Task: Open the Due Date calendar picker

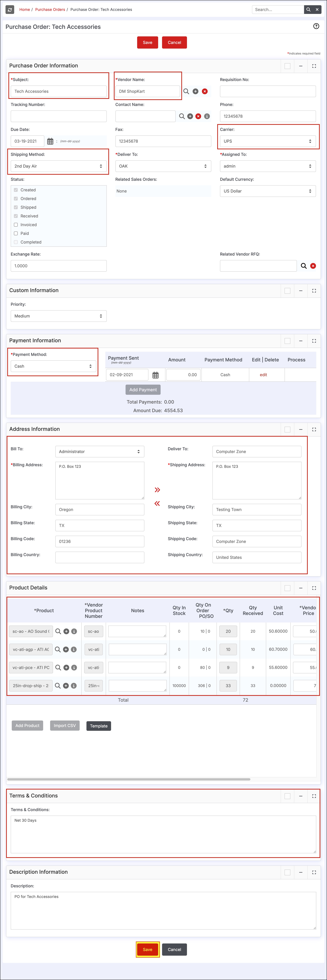Action: [50, 141]
